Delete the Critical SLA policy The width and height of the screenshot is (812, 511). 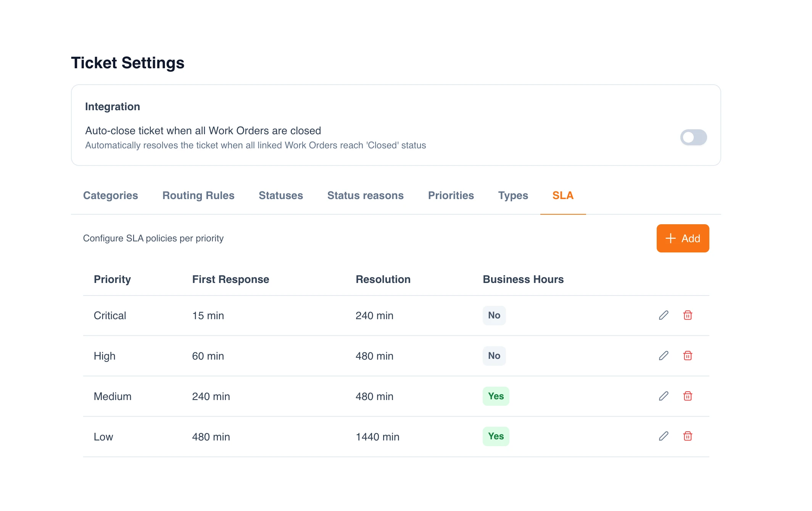click(688, 315)
